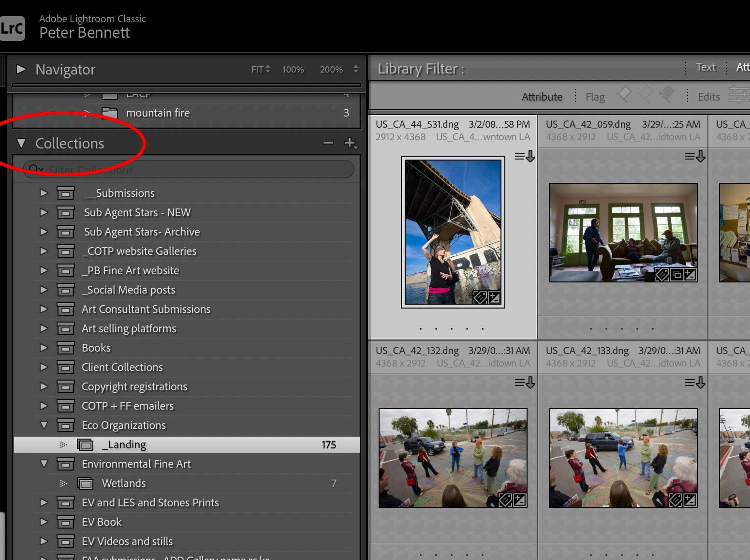Click the 175 count on _Landing row

329,444
